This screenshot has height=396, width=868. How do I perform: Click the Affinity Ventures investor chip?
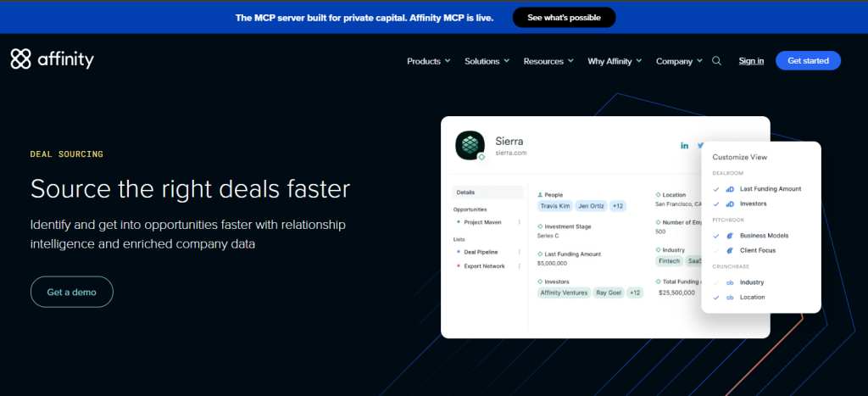pyautogui.click(x=564, y=293)
